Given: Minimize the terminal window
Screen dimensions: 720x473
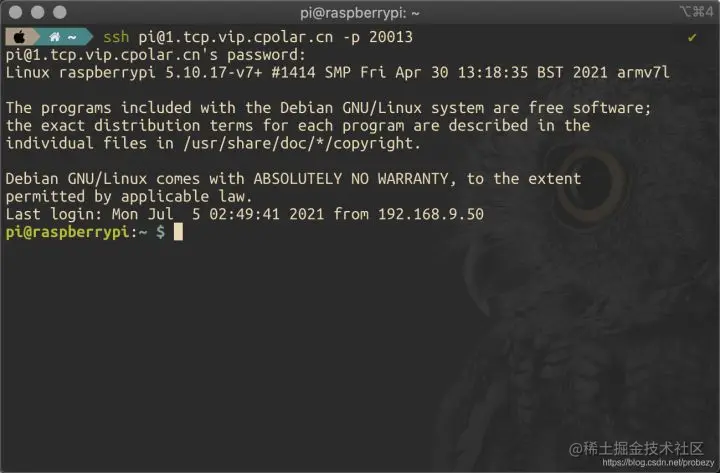Looking at the screenshot, I should click(x=38, y=12).
